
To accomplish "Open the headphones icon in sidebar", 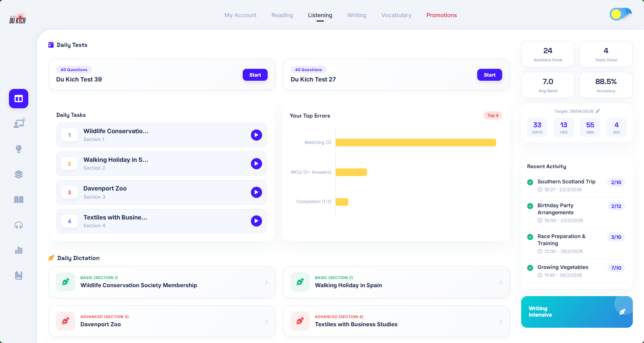I will [x=19, y=225].
